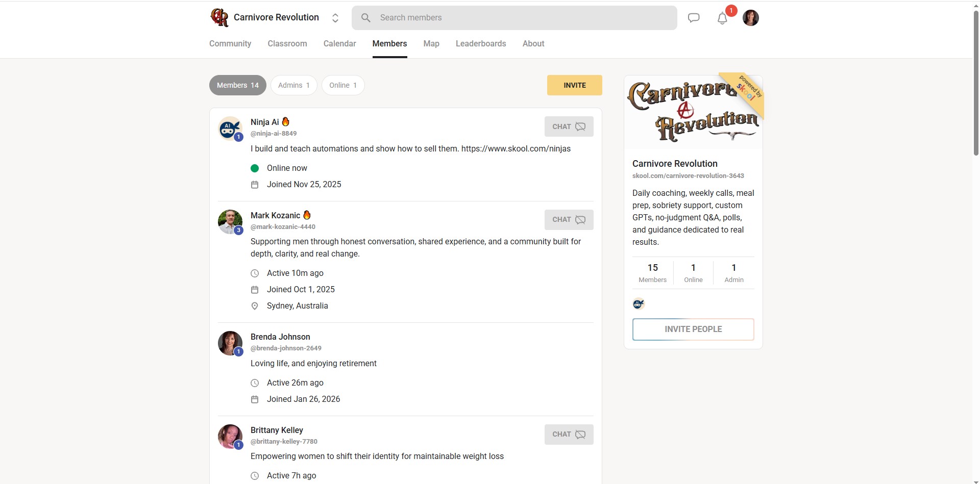Screen dimensions: 980x484
Task: Click Brittany Kelley's avatar
Action: click(230, 437)
